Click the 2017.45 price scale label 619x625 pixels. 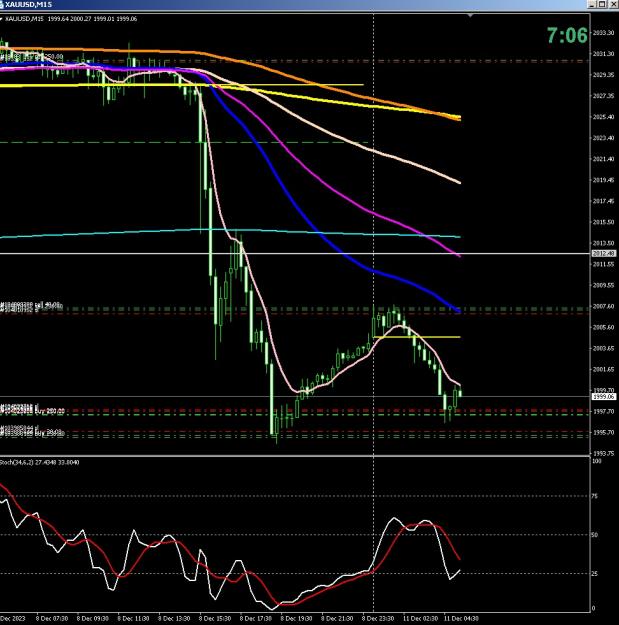click(x=603, y=201)
